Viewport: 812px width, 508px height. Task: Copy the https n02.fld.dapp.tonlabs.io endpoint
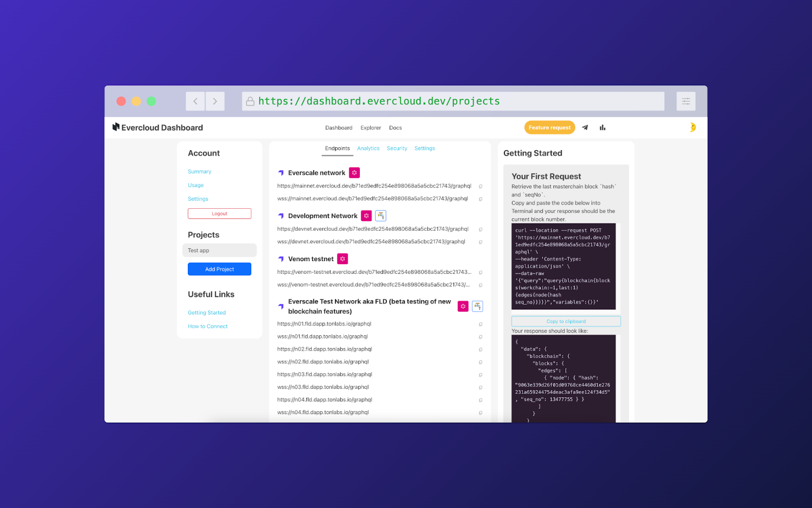(481, 350)
